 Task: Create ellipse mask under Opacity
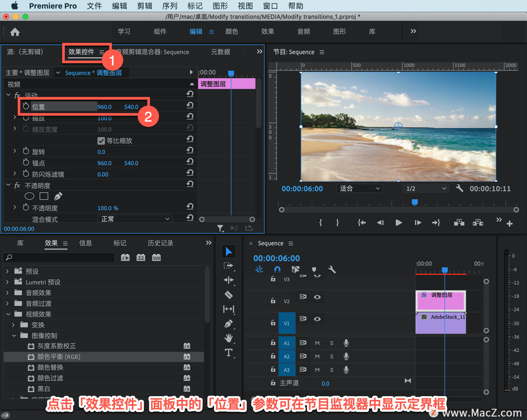29,196
